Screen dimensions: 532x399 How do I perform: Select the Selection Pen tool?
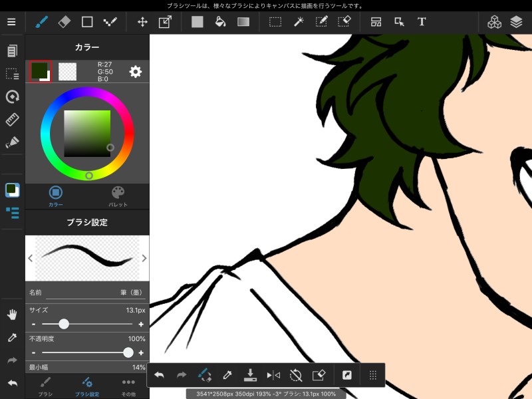[321, 22]
